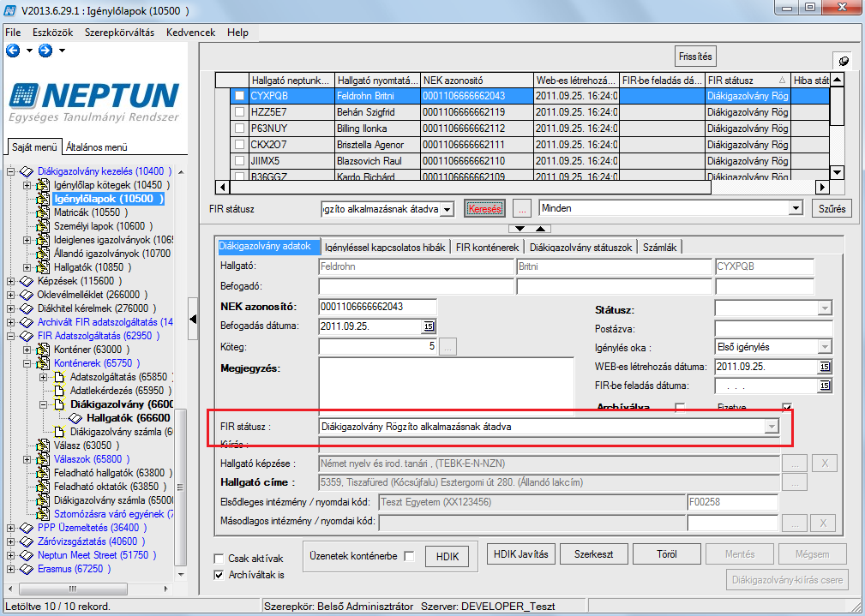
Task: Click the NEK azonosító input field
Action: (x=377, y=308)
